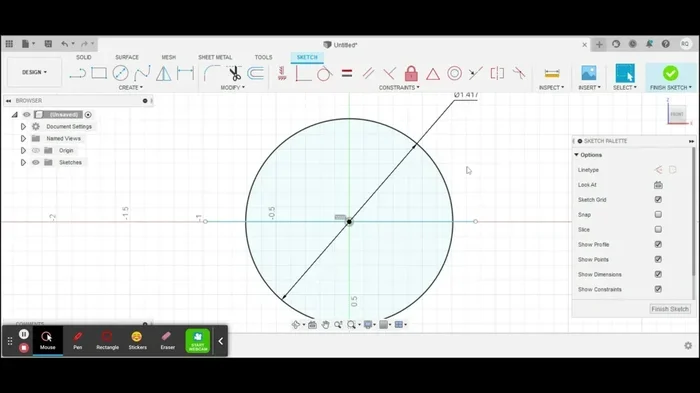Click the green FINISH SKETCH toolbar button
This screenshot has height=393, width=700.
(671, 77)
